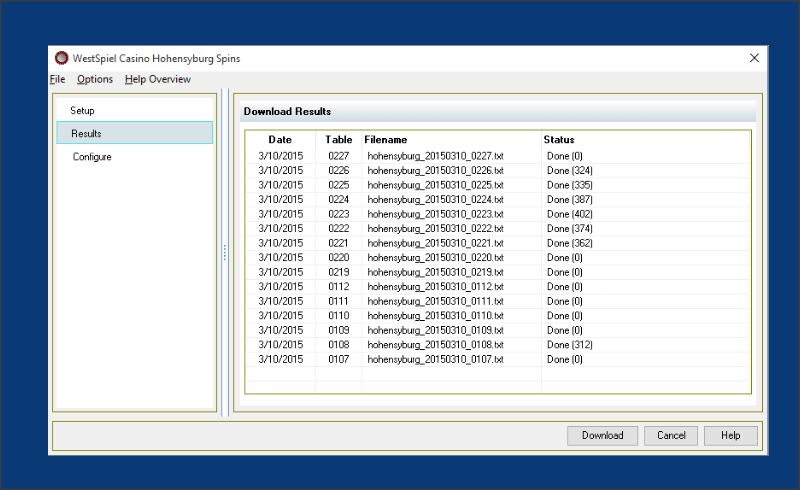Click status Done (374)
Screen dimensions: 800x490
(x=569, y=228)
